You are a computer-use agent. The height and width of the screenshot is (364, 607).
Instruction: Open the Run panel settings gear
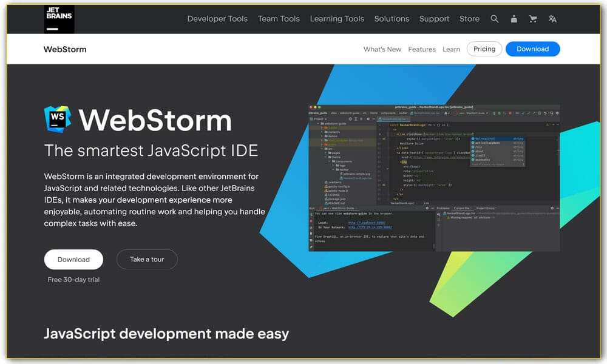pyautogui.click(x=427, y=208)
